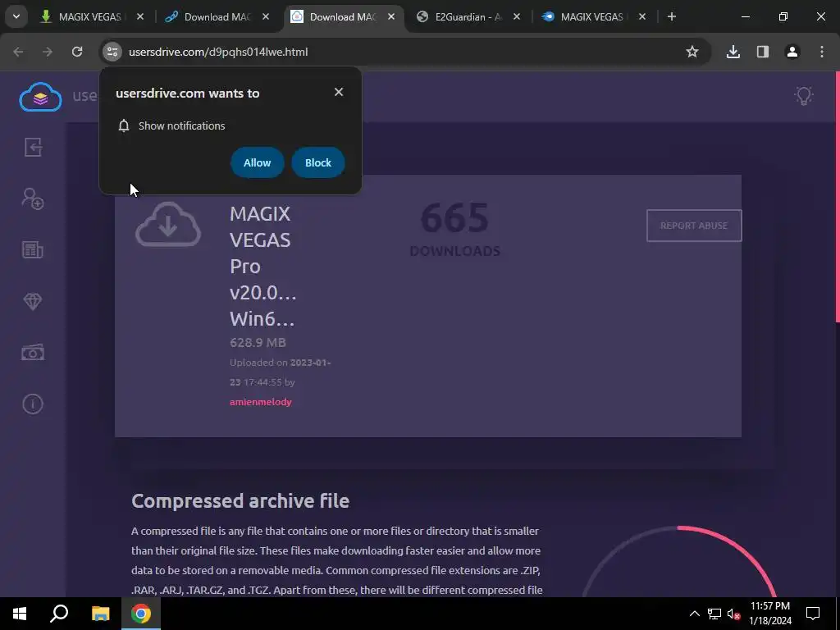Open Windows taskbar search

coord(59,614)
